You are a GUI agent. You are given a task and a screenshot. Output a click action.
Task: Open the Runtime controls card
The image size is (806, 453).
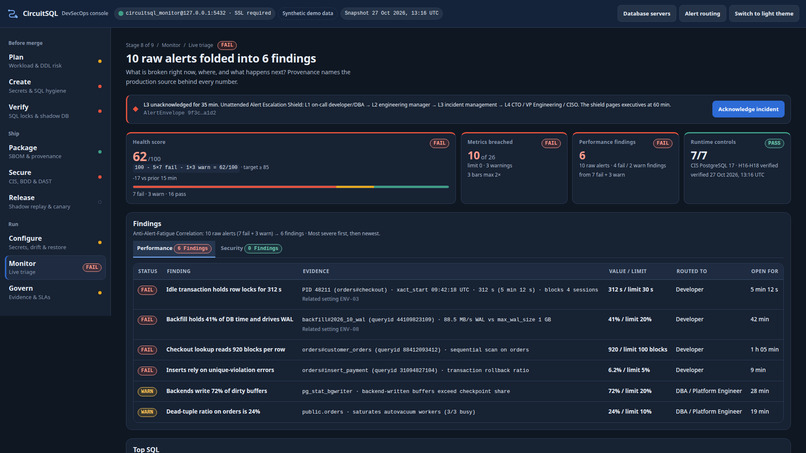point(737,168)
